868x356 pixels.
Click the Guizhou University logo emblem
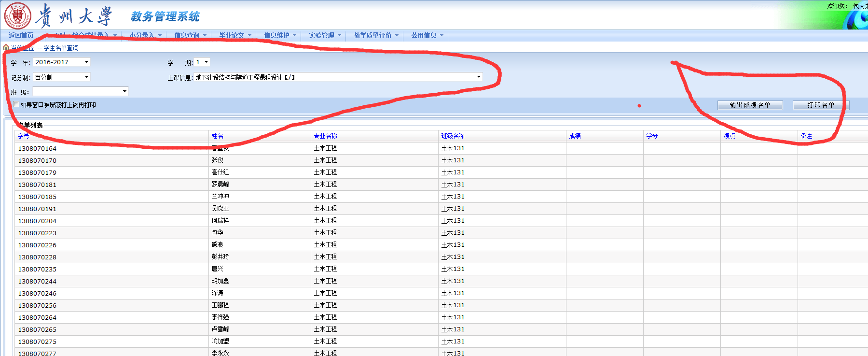pos(18,16)
